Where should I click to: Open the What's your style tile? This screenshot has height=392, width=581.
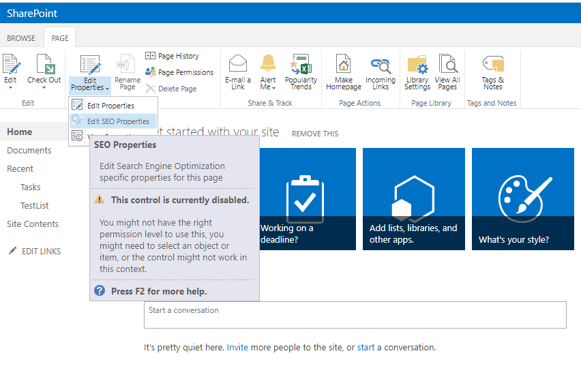(523, 199)
